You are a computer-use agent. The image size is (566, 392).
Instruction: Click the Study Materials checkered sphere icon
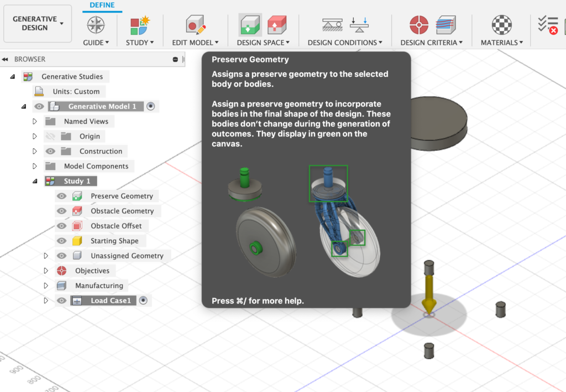(x=502, y=25)
